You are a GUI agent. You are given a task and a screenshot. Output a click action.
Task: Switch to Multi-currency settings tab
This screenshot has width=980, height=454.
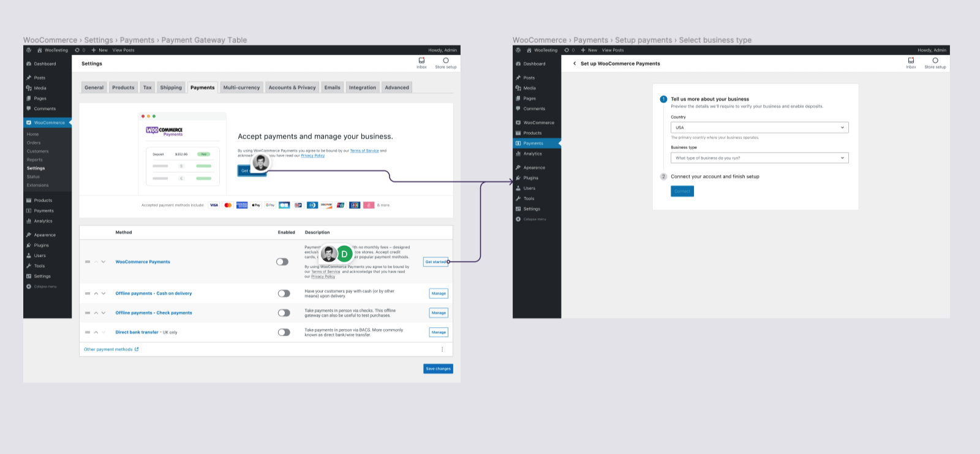pos(241,88)
